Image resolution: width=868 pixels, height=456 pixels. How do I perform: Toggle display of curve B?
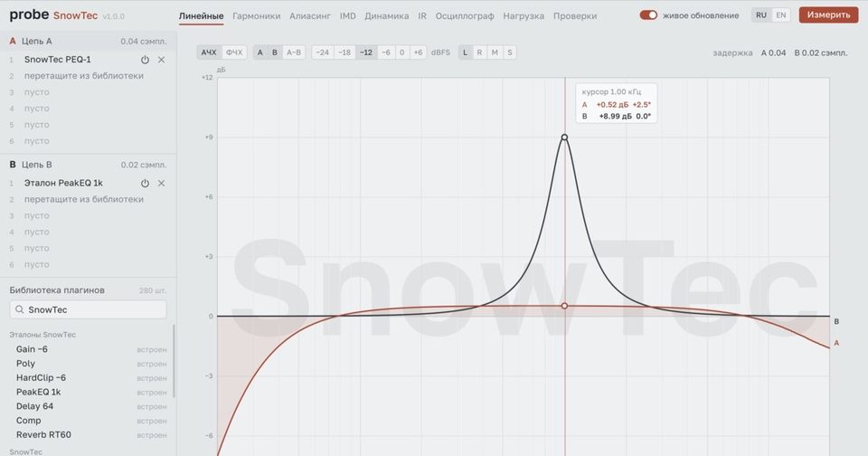(x=275, y=52)
